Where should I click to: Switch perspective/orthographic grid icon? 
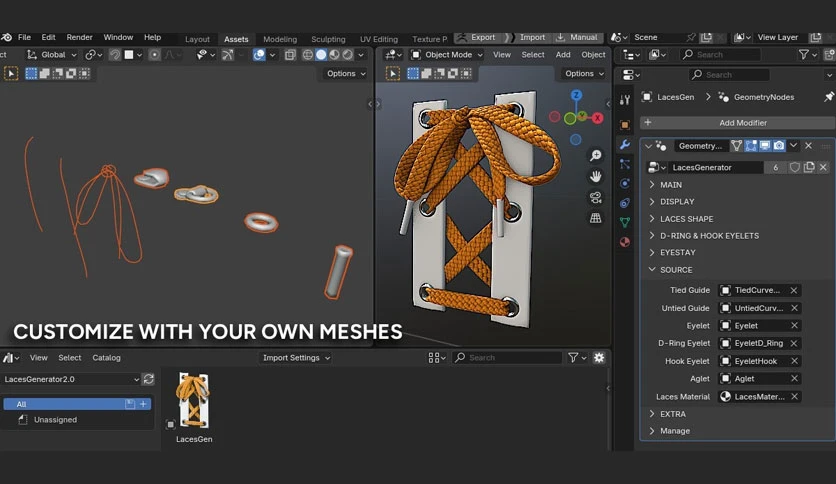[x=596, y=218]
